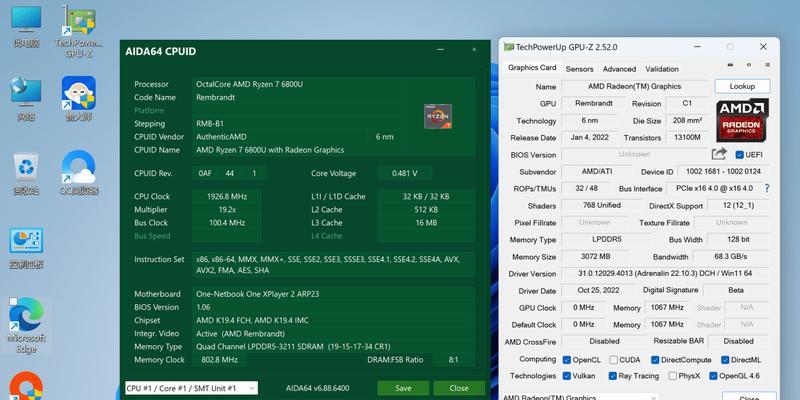Viewport: 800px width, 400px height.
Task: Click the Shaders value 768 Unified
Action: pyautogui.click(x=602, y=206)
